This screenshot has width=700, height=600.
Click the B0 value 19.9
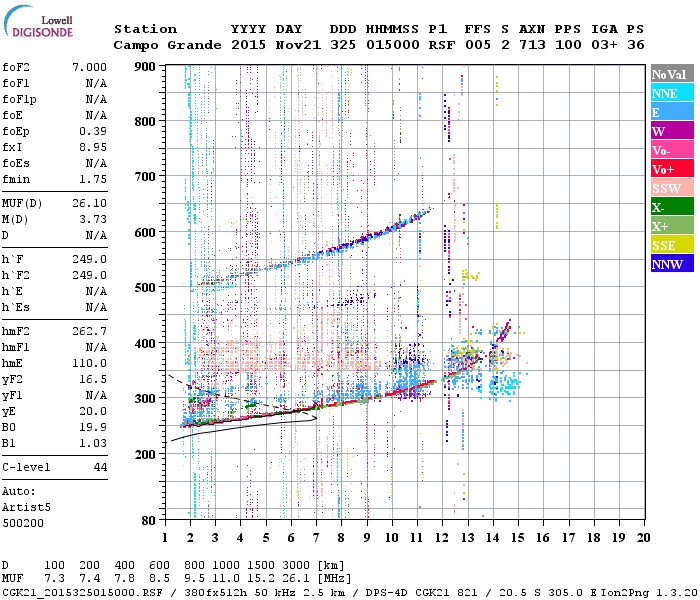(x=93, y=428)
